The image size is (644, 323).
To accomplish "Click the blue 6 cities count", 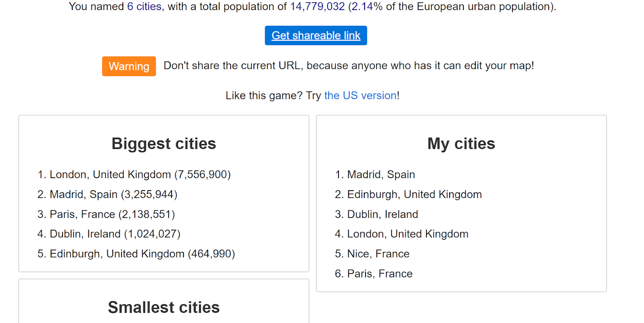I will pyautogui.click(x=144, y=6).
